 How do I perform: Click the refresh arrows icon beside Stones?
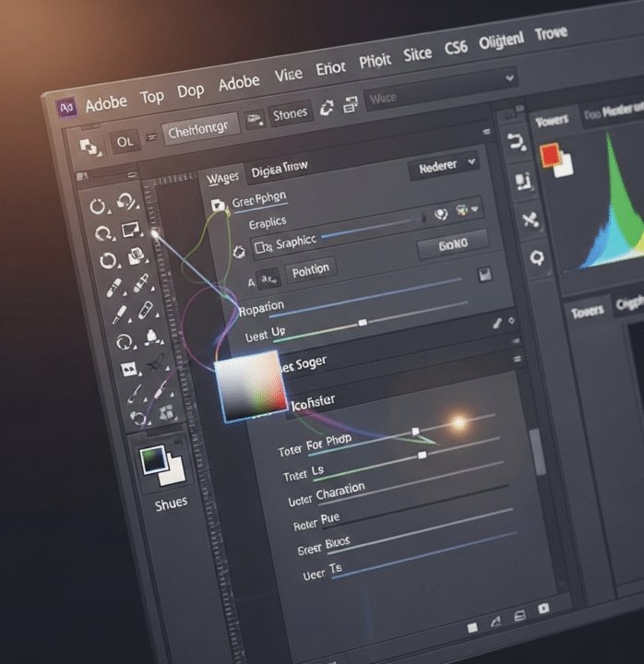[x=327, y=108]
